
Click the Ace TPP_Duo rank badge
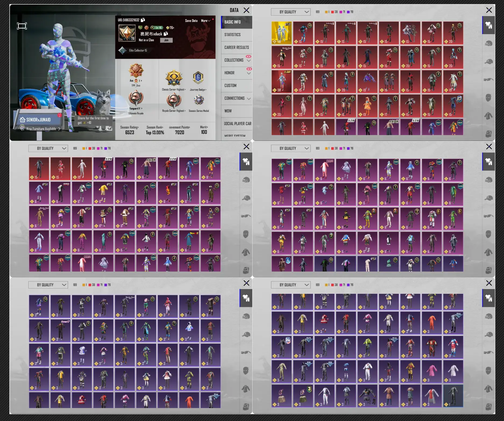[x=136, y=71]
